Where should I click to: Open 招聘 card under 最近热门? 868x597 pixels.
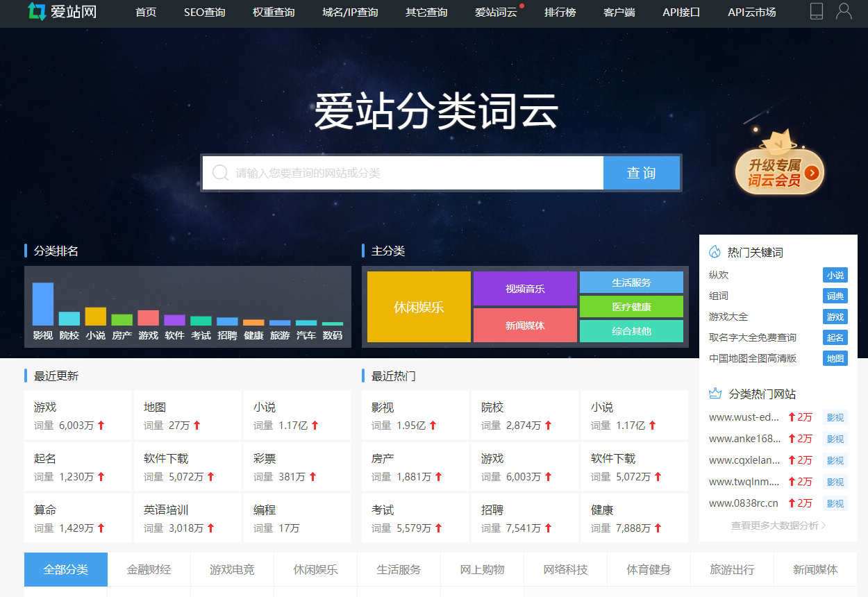(525, 518)
